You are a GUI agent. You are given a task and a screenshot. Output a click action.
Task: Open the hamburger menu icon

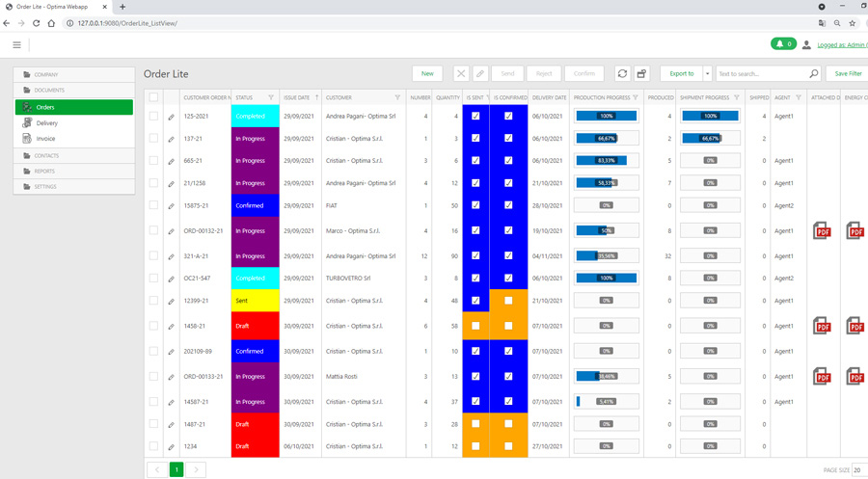[16, 44]
